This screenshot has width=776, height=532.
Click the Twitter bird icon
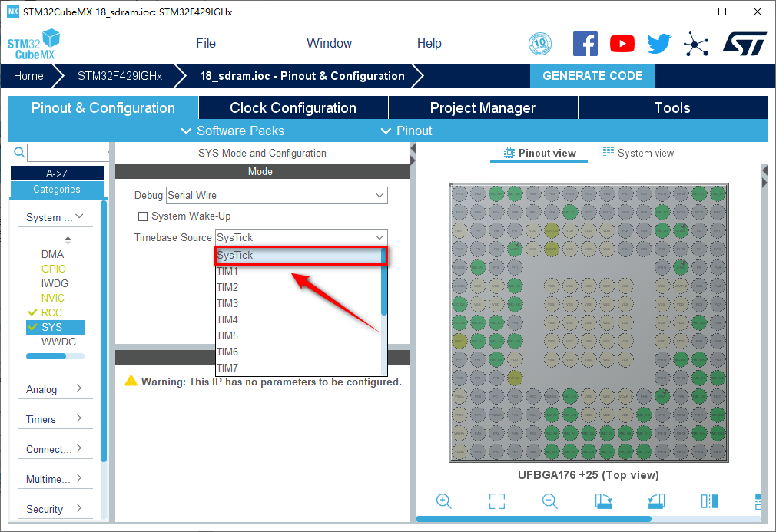pyautogui.click(x=658, y=44)
